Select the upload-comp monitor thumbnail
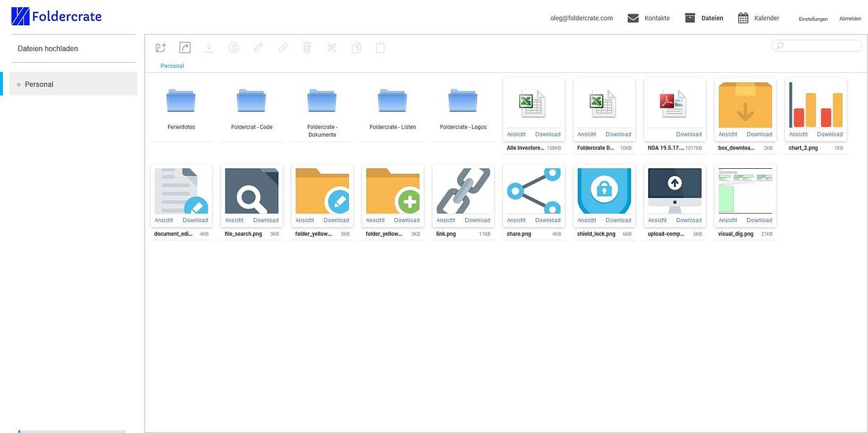 coord(675,191)
